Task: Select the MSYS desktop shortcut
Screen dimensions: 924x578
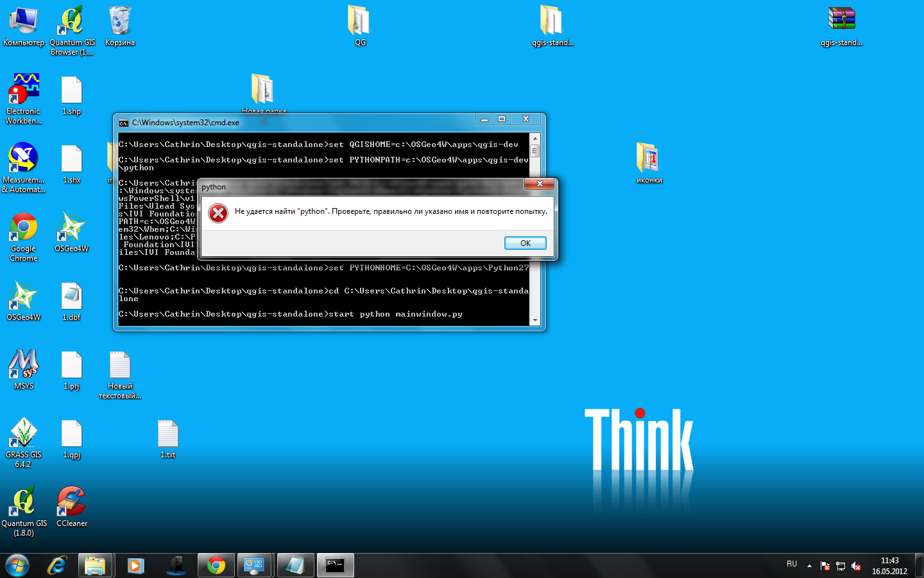Action: 24,370
